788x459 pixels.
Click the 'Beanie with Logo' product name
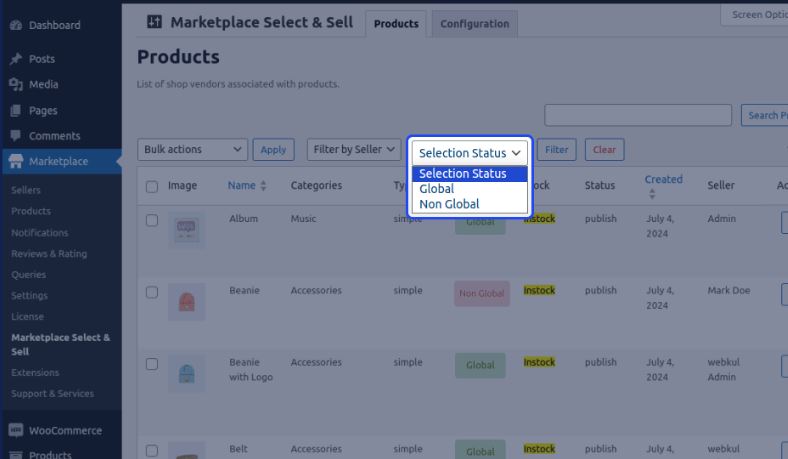(251, 370)
